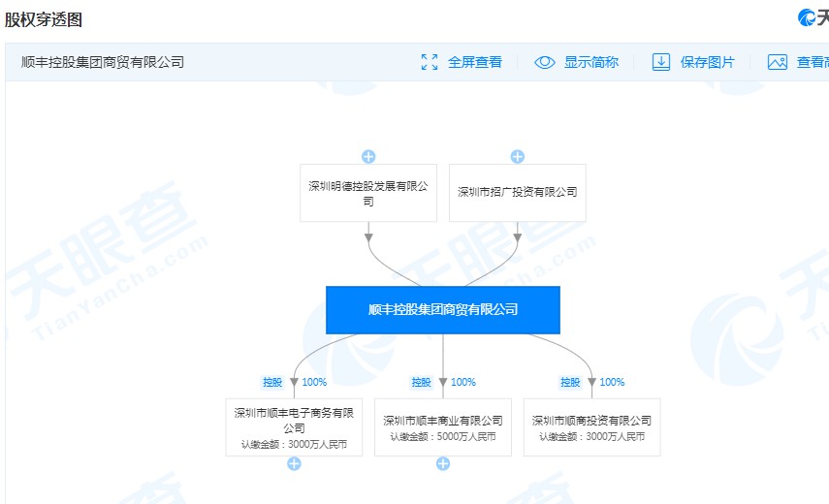Click 显示简称 label
This screenshot has width=829, height=504.
[x=591, y=62]
